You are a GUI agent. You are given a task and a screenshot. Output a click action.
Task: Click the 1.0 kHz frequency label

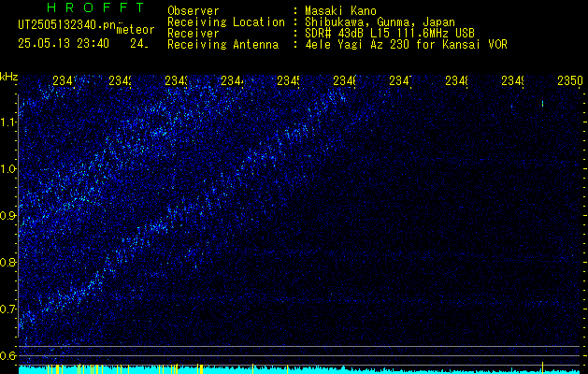click(x=8, y=169)
